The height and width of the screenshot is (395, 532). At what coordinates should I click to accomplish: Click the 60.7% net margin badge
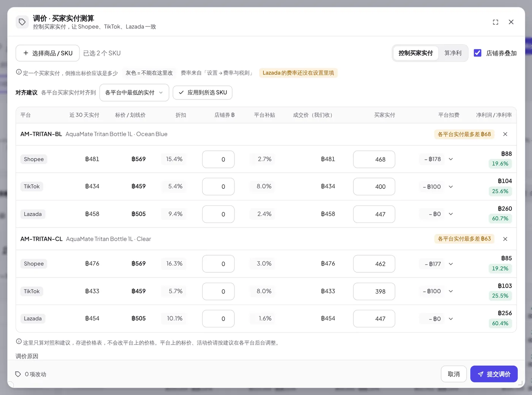(500, 218)
